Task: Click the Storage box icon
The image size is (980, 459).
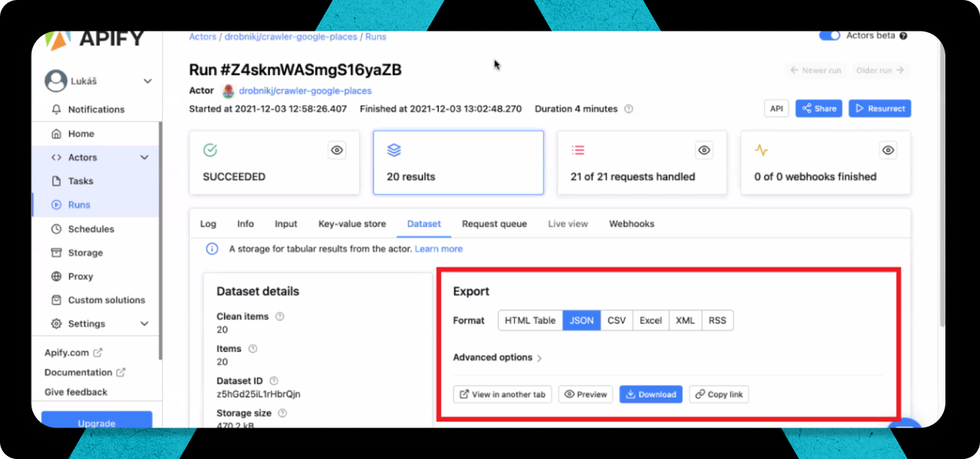Action: [56, 252]
